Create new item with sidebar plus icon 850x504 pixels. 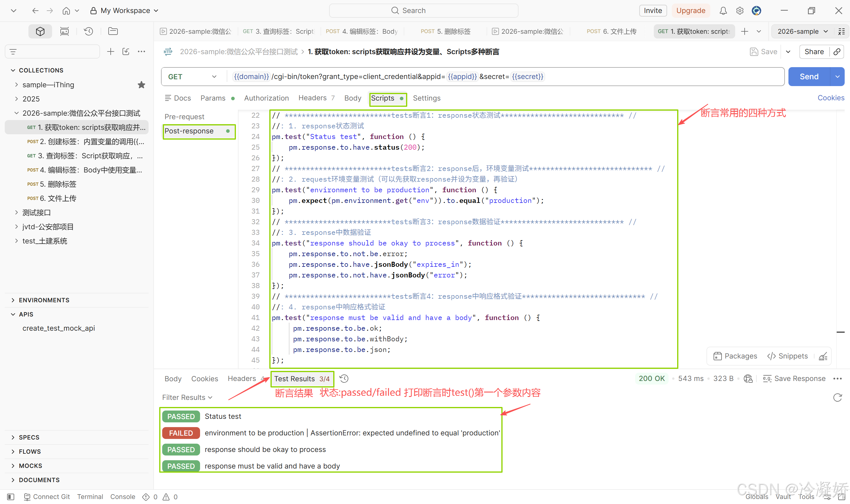110,52
